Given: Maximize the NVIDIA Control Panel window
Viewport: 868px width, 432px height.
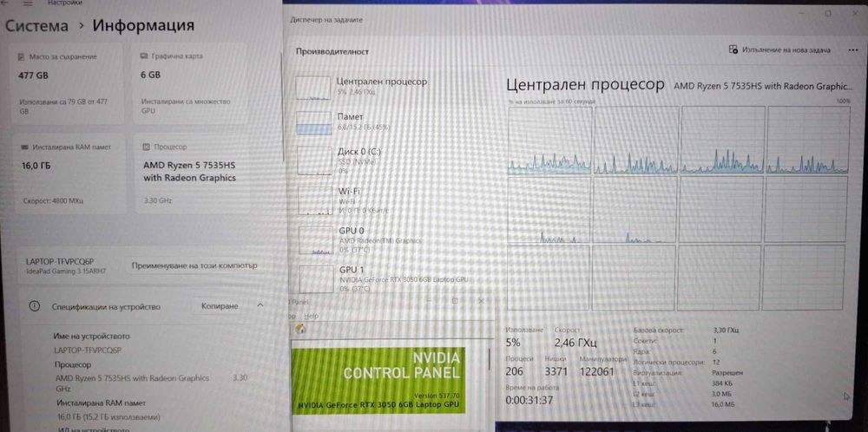Looking at the screenshot, I should click(455, 301).
